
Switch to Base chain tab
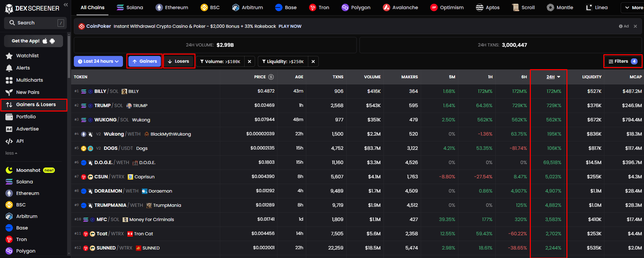tap(286, 7)
